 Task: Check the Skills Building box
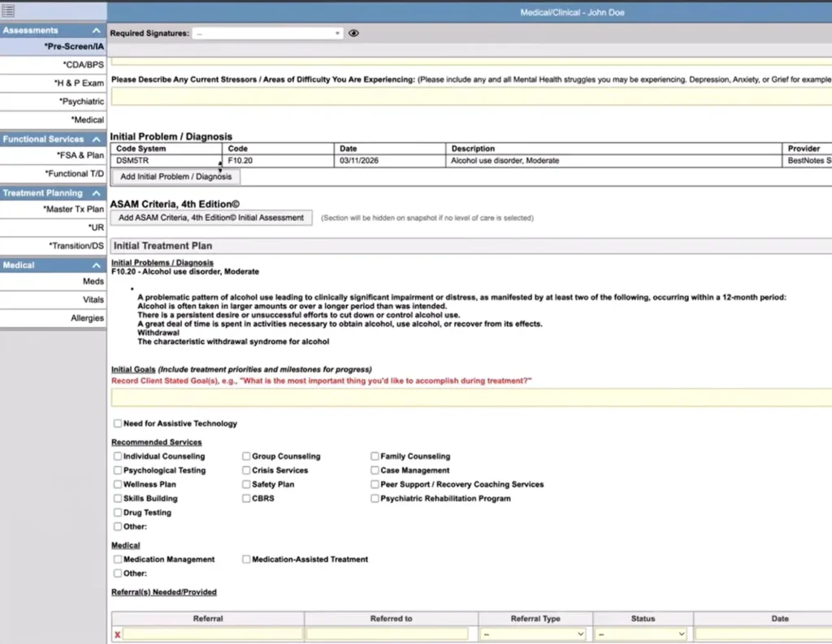(117, 499)
